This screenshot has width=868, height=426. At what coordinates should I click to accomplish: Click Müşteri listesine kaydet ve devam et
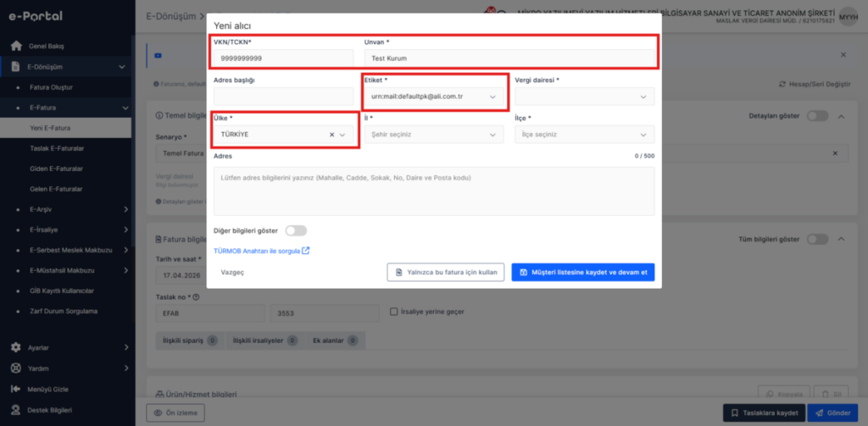583,272
